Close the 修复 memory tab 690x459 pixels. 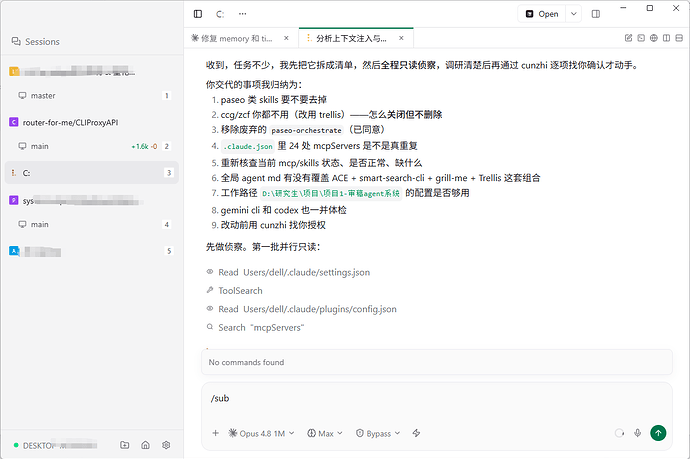[x=286, y=38]
